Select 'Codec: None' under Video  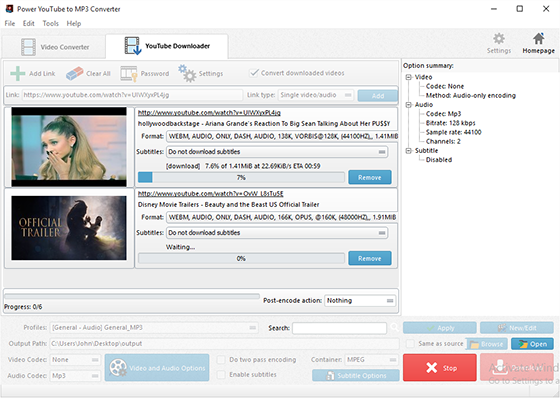[445, 86]
